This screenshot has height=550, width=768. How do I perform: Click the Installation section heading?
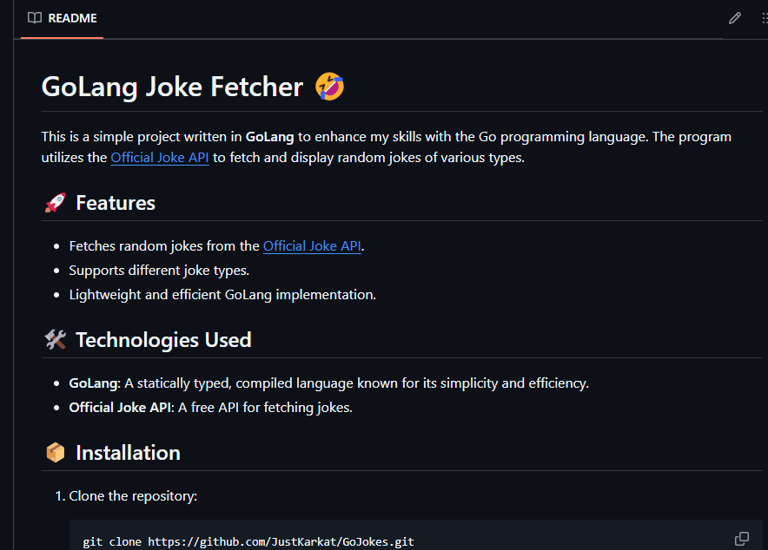click(x=128, y=453)
